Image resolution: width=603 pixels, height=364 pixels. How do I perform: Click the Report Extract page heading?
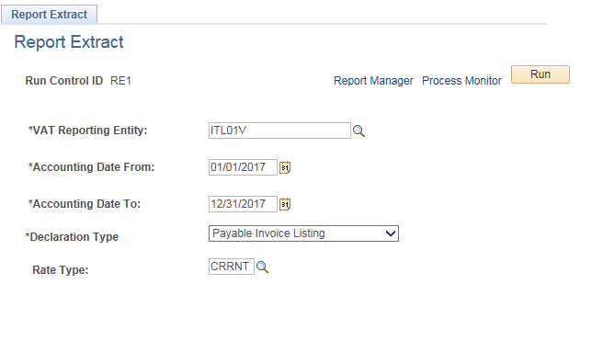pyautogui.click(x=69, y=42)
